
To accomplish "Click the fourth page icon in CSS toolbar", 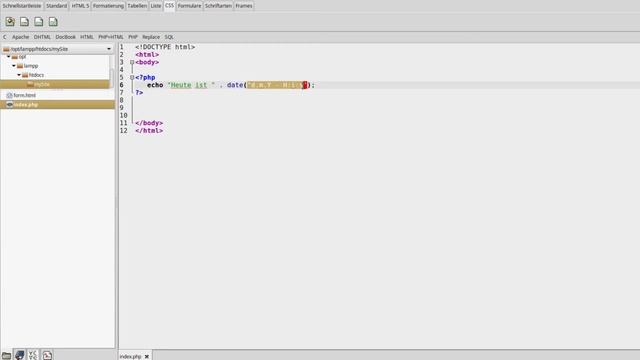I will pos(53,22).
